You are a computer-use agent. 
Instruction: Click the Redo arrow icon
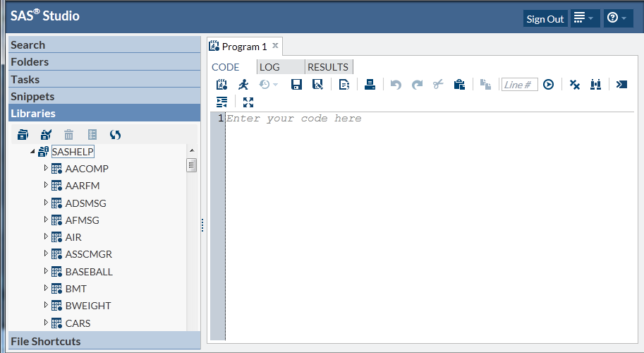[x=418, y=85]
